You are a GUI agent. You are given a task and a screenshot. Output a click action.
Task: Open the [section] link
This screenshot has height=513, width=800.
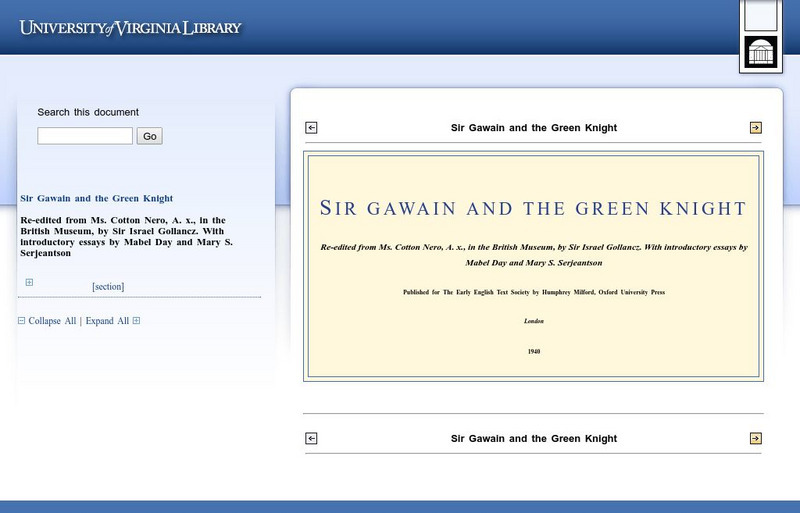click(108, 286)
